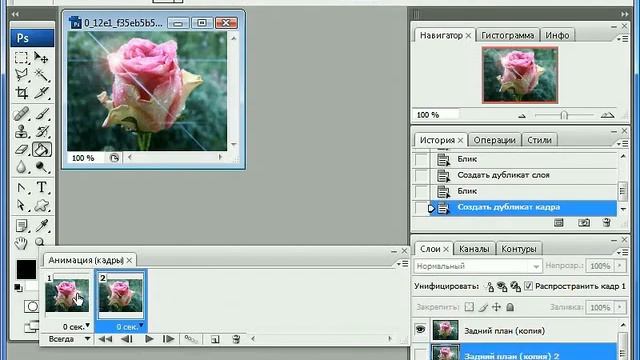Viewport: 640px width, 360px height.
Task: Go to next animation frame
Action: [x=169, y=339]
